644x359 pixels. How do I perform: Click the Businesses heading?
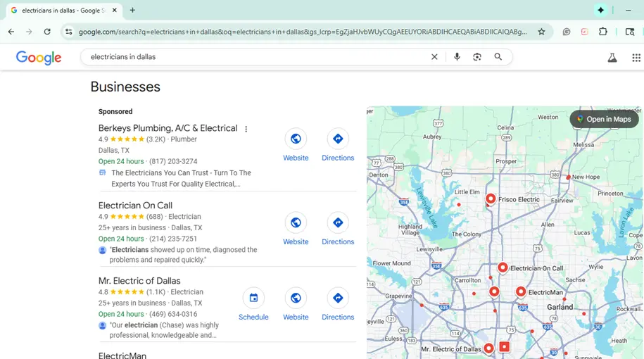point(125,87)
